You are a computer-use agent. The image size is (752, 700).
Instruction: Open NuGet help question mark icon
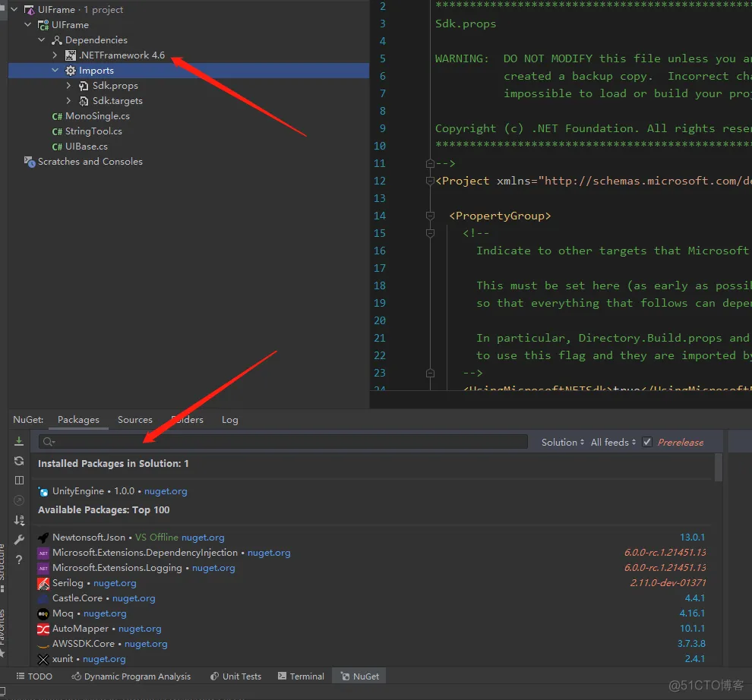click(x=19, y=560)
